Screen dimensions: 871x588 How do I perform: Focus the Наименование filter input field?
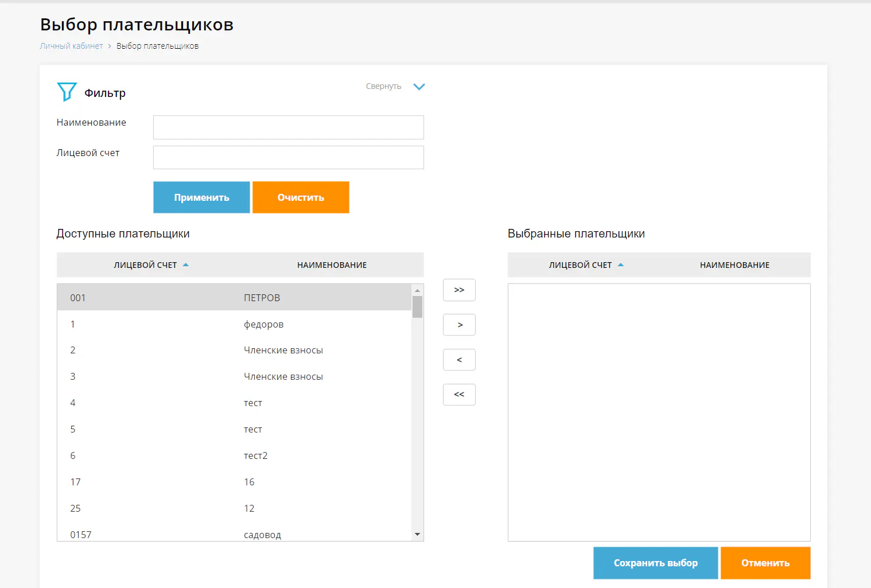point(288,127)
